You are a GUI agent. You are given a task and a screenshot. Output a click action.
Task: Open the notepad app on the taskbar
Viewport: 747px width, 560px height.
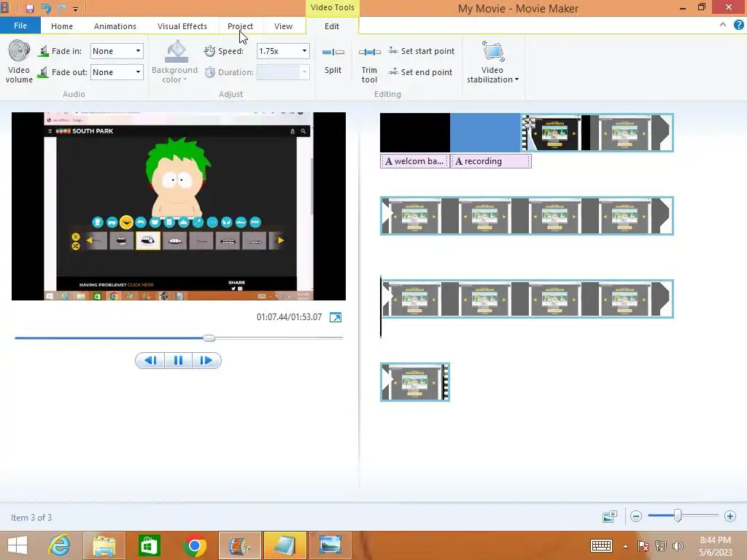click(285, 545)
